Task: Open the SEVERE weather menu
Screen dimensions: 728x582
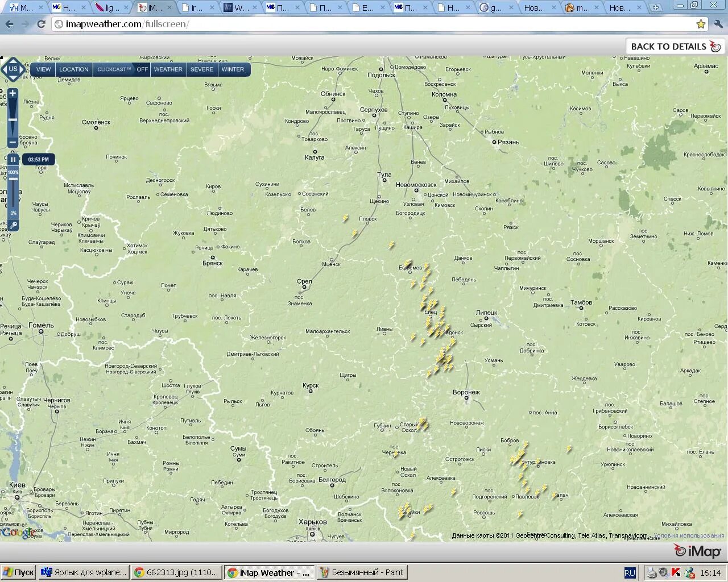Action: pyautogui.click(x=202, y=69)
